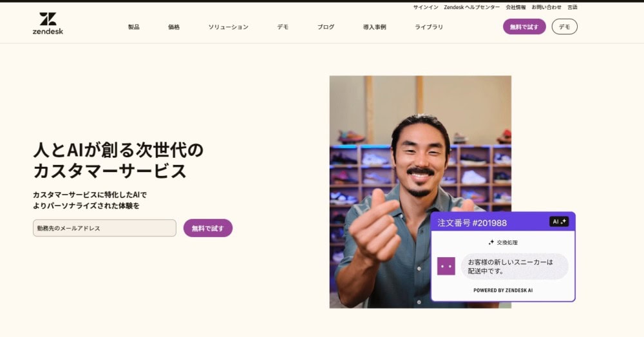
Task: Focus the 勤務先のメールアドレス input field
Action: point(104,228)
